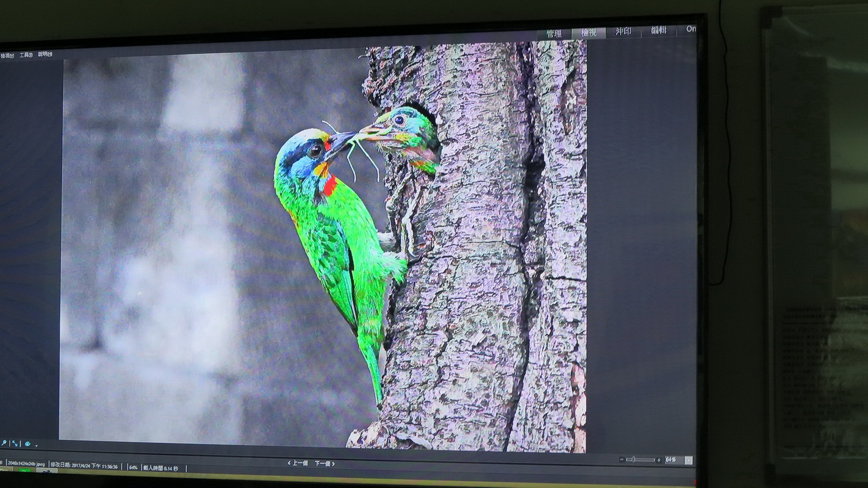Switch to the 管理 (Manage) mode tab
868x488 pixels.
(x=554, y=34)
